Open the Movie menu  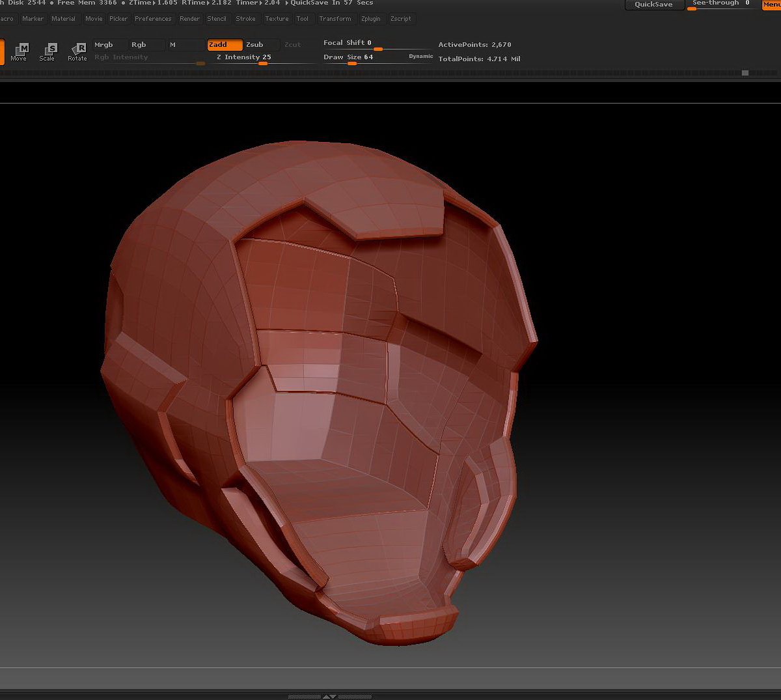coord(94,19)
